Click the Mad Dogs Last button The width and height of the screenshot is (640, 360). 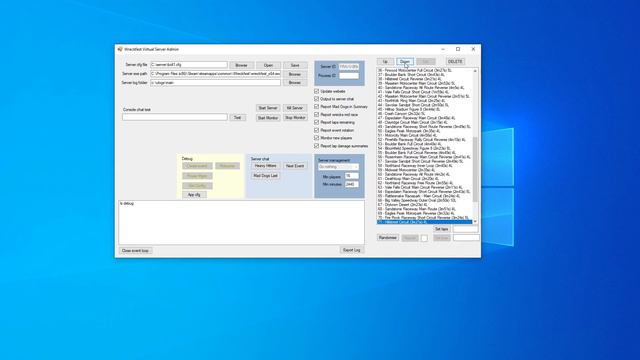(265, 176)
